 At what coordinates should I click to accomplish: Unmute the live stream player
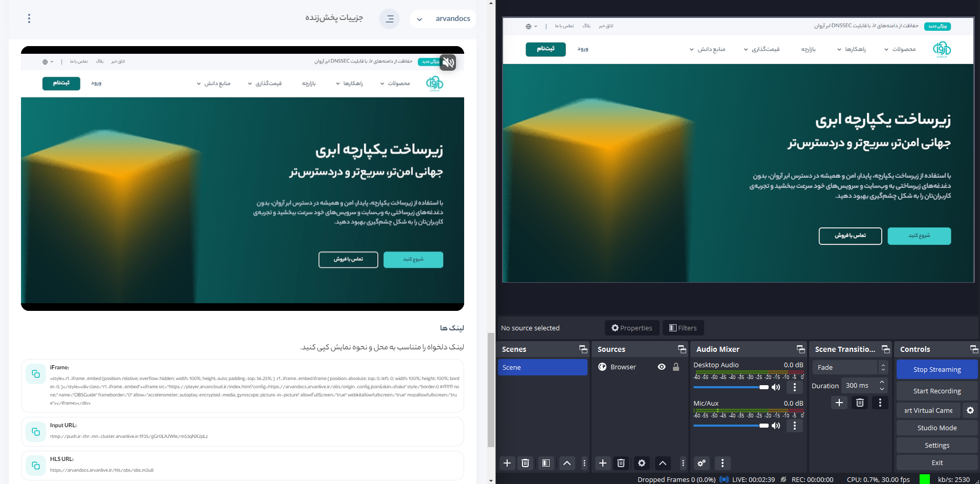448,62
